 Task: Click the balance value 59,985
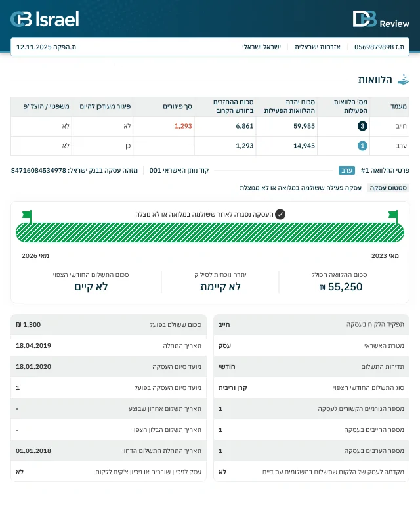click(304, 126)
